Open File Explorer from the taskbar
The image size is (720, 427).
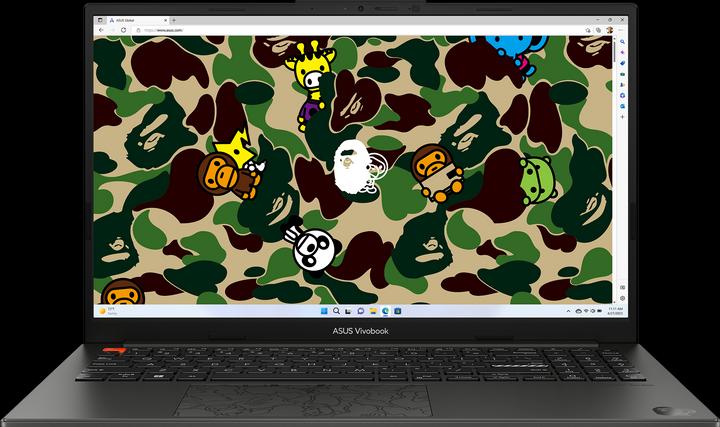click(373, 311)
